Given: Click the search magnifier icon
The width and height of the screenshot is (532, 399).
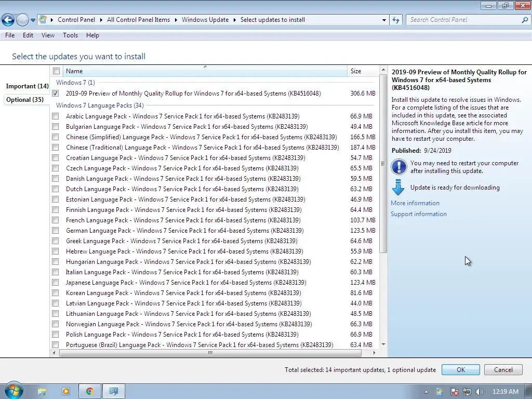Looking at the screenshot, I should tap(525, 20).
